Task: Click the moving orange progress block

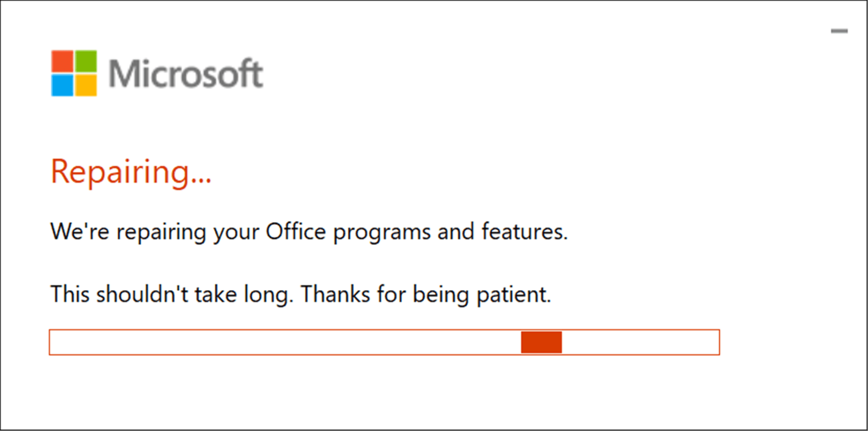Action: (x=541, y=342)
